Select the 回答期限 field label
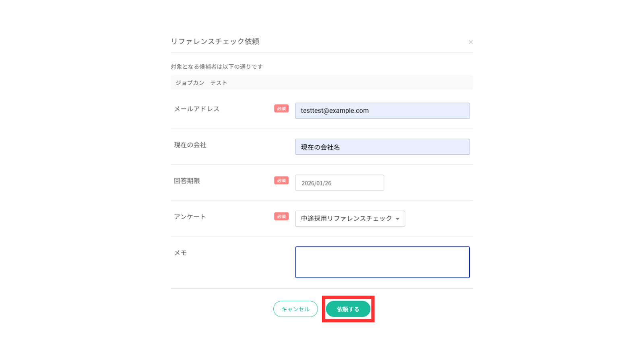The height and width of the screenshot is (362, 644). pos(187,181)
